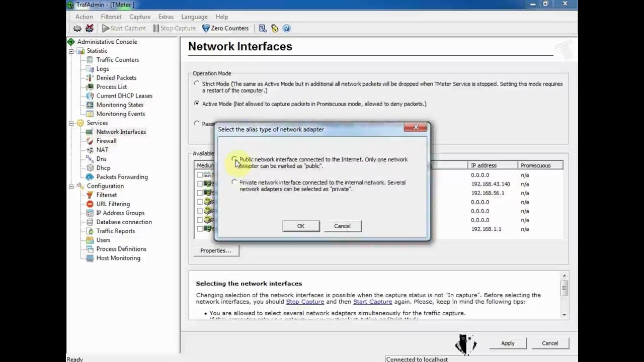The width and height of the screenshot is (644, 362).
Task: Click the Stop Capture hyperlink in help text
Action: (305, 302)
